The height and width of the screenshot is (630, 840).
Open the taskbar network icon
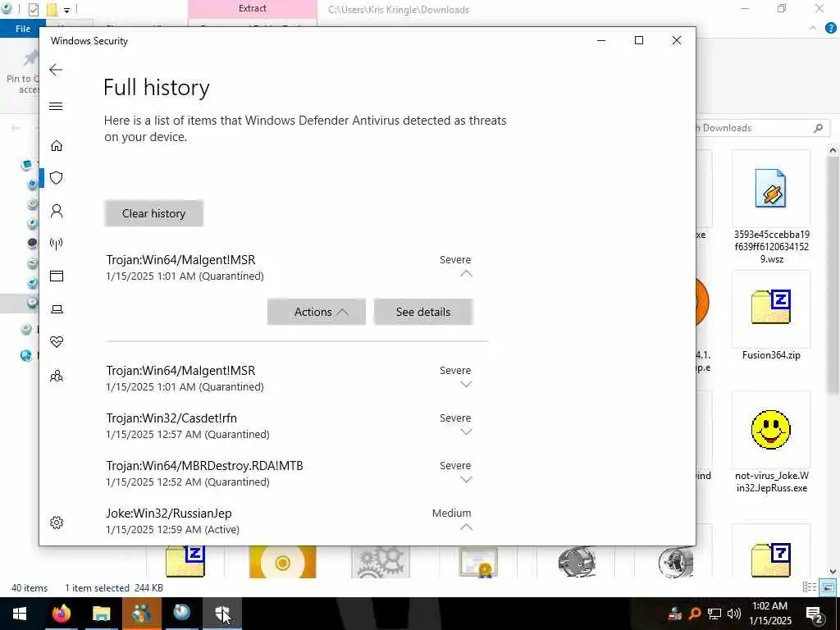[714, 614]
